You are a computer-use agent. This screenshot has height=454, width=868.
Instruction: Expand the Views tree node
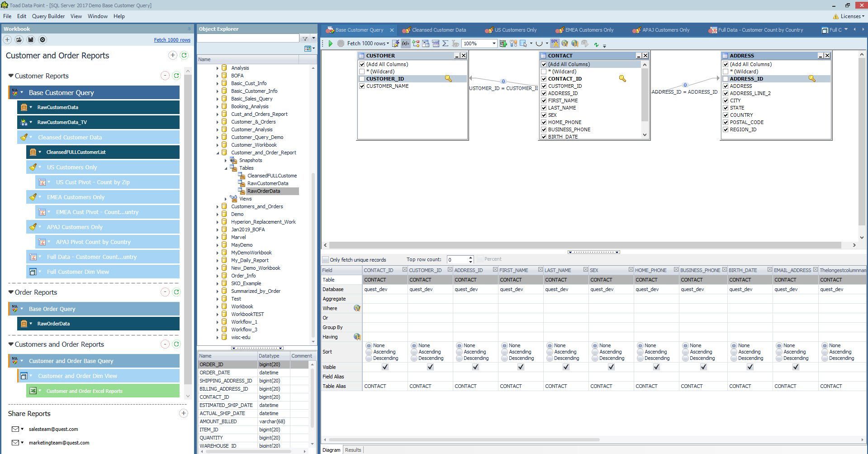point(226,199)
